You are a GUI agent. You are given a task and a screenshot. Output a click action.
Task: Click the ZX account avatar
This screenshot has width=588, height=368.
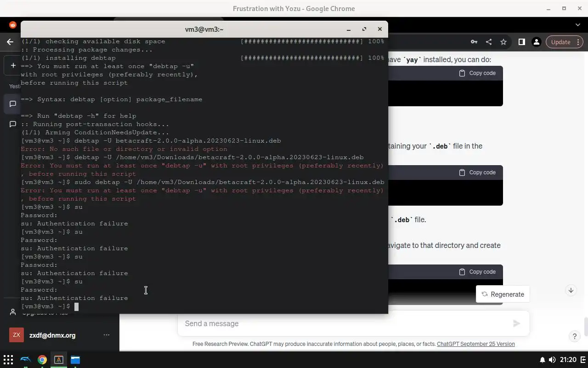pyautogui.click(x=17, y=335)
